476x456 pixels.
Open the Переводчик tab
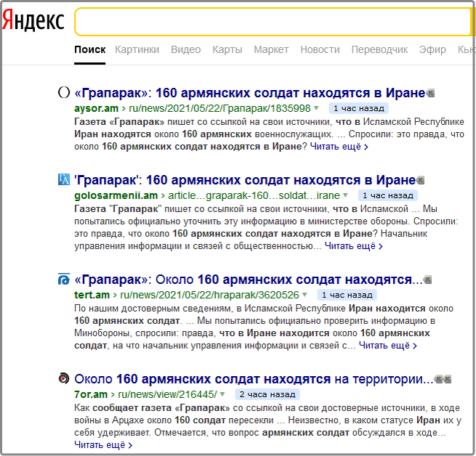pos(379,49)
